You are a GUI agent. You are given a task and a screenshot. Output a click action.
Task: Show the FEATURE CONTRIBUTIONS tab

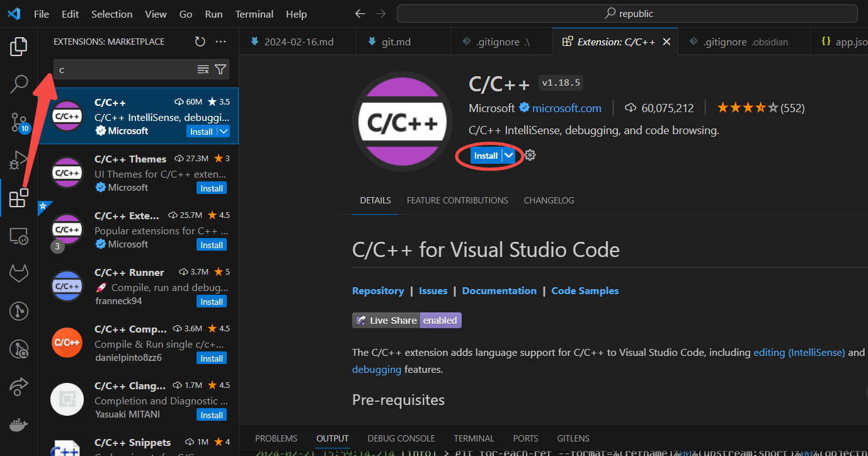(457, 200)
